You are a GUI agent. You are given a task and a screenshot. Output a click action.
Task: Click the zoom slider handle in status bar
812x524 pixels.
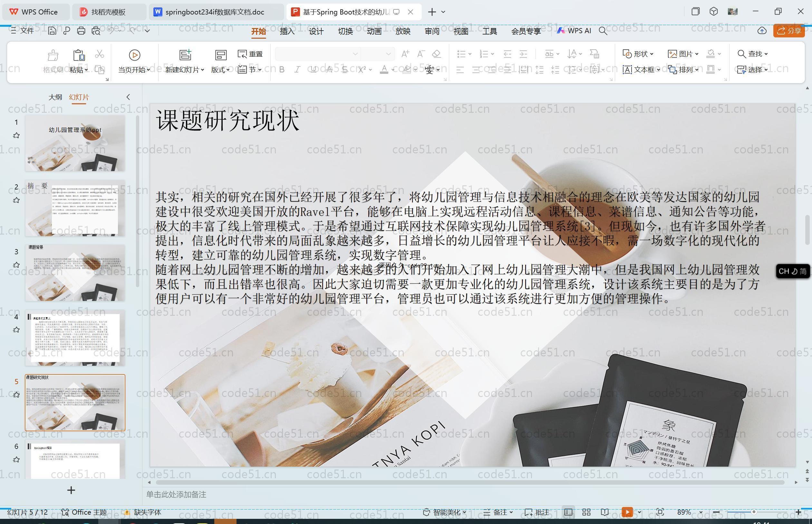[754, 512]
